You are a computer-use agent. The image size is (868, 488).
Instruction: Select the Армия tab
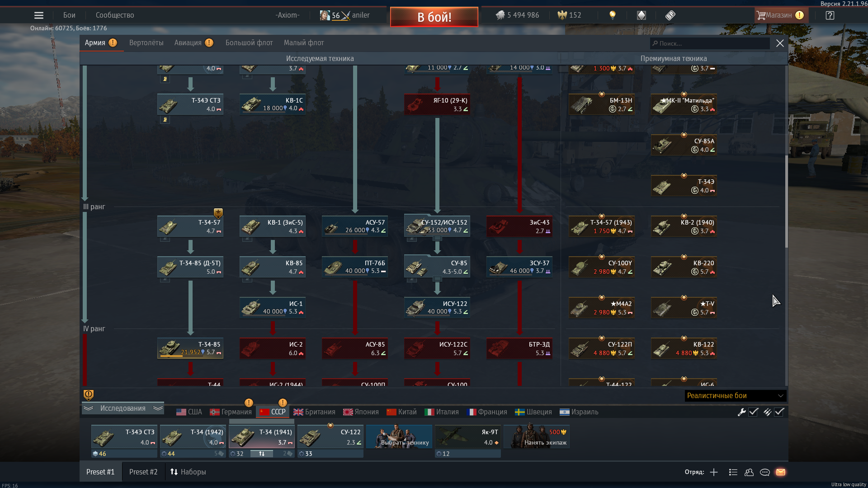click(95, 43)
